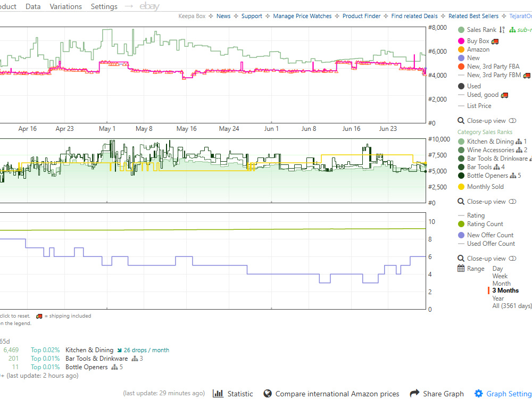
Task: Click the Sales Rank sort icon
Action: pos(502,30)
